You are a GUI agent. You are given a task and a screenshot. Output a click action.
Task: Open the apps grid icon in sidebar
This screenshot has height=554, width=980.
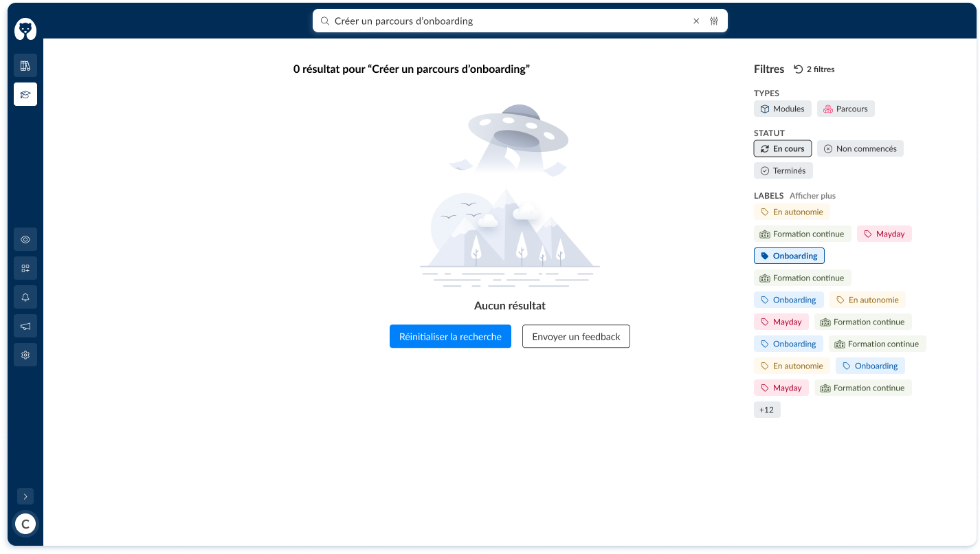click(x=25, y=268)
